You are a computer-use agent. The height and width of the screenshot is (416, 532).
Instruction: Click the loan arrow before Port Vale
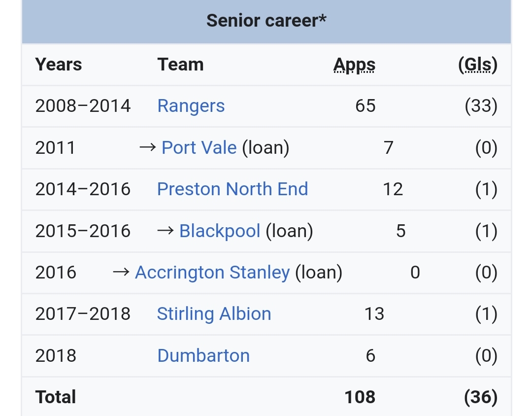pos(148,147)
